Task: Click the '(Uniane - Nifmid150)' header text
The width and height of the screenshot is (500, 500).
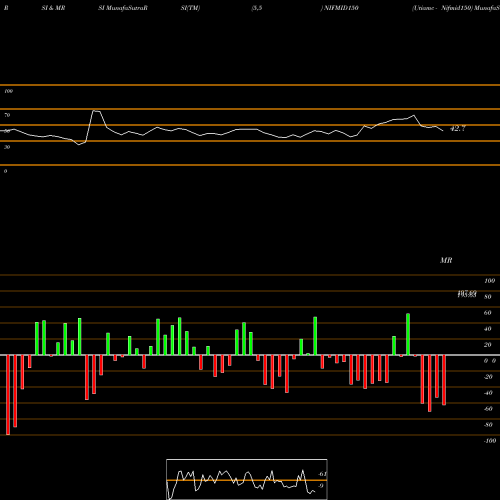Action: pyautogui.click(x=443, y=8)
